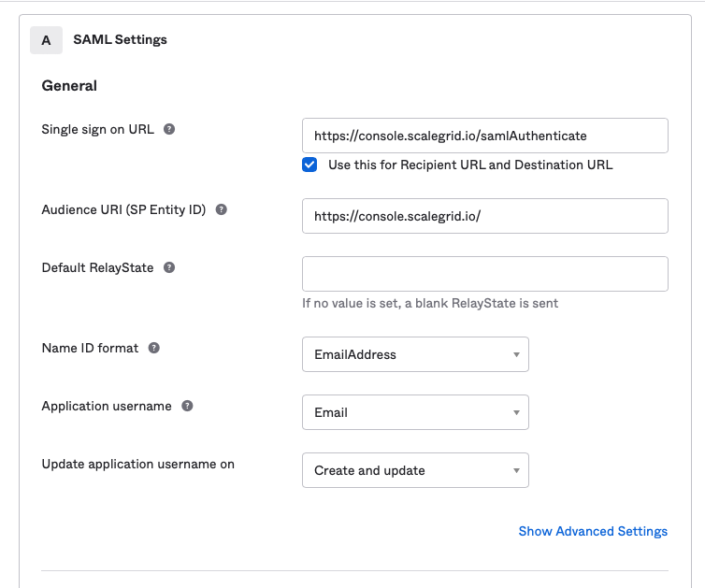Expand the Application username dropdown
Viewport: 705px width, 588px height.
(x=415, y=412)
